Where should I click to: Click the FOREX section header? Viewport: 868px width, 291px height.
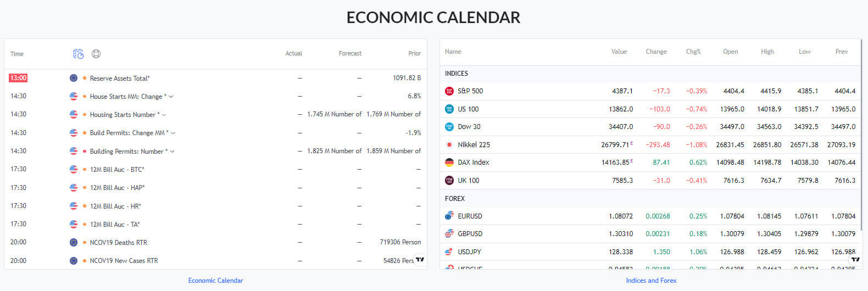coord(455,199)
